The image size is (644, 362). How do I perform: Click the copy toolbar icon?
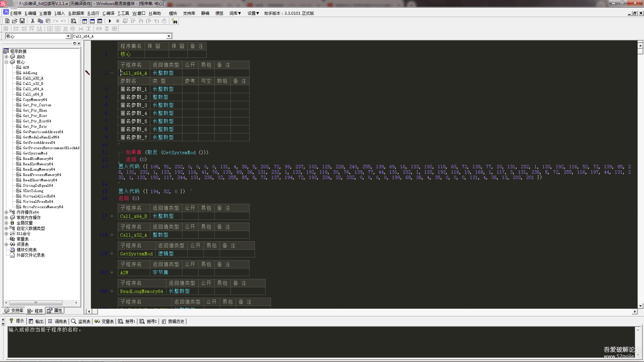click(x=40, y=21)
